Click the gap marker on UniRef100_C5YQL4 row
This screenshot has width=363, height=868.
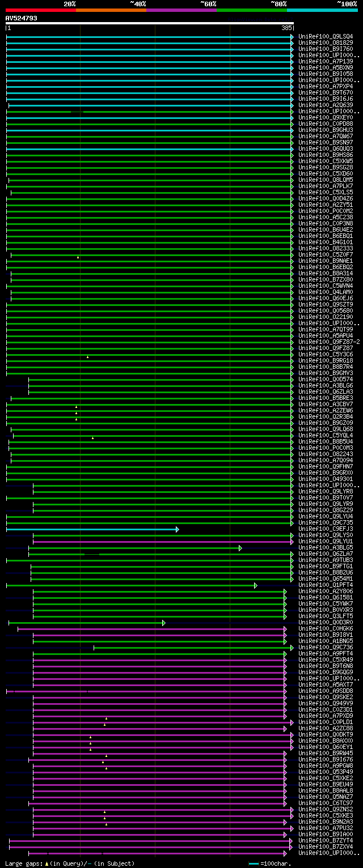(x=93, y=438)
